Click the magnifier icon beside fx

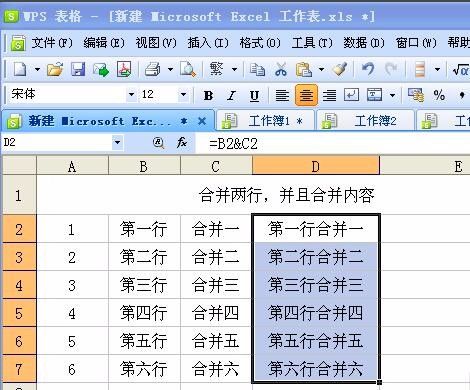coord(158,143)
